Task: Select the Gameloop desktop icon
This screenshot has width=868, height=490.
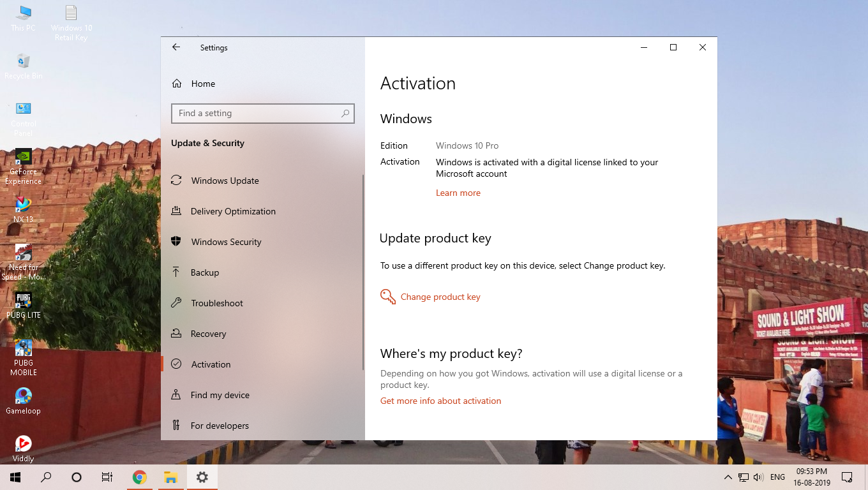Action: (24, 401)
